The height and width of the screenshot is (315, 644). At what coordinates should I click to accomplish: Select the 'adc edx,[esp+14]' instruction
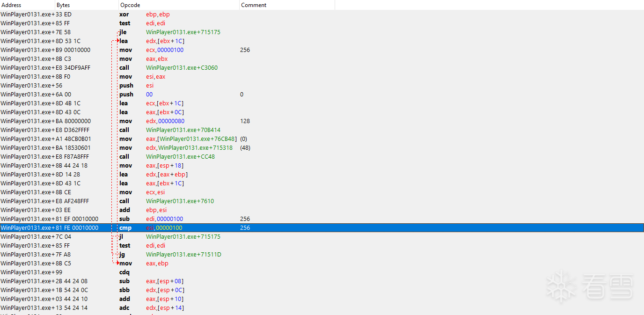(322, 308)
